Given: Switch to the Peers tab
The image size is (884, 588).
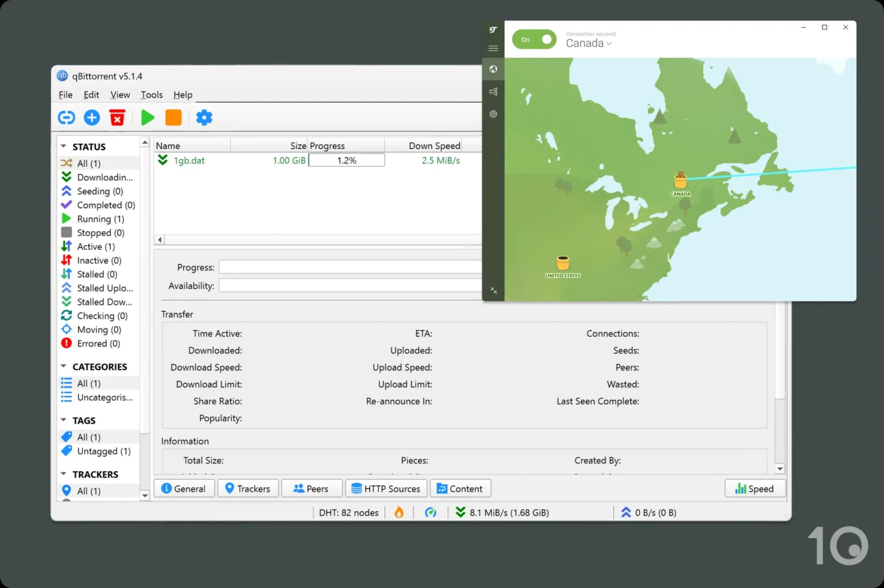Looking at the screenshot, I should [x=312, y=488].
